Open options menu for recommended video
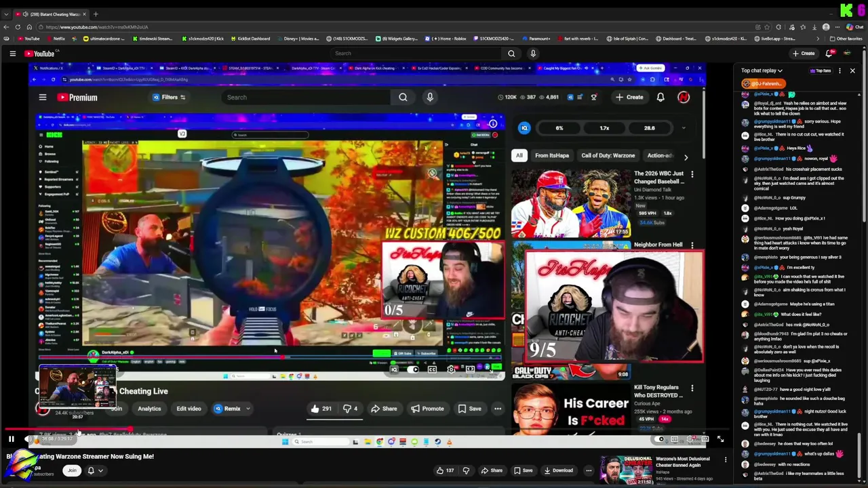This screenshot has width=868, height=488. (726, 460)
